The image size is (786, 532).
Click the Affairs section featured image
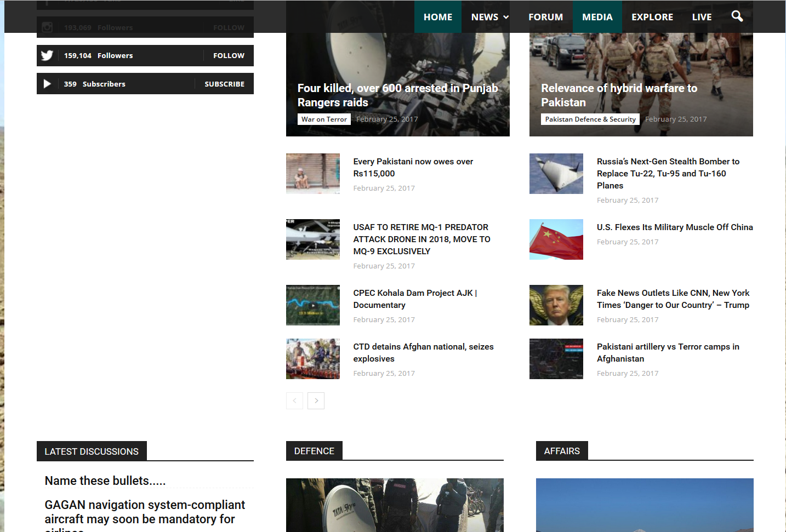pos(645,505)
